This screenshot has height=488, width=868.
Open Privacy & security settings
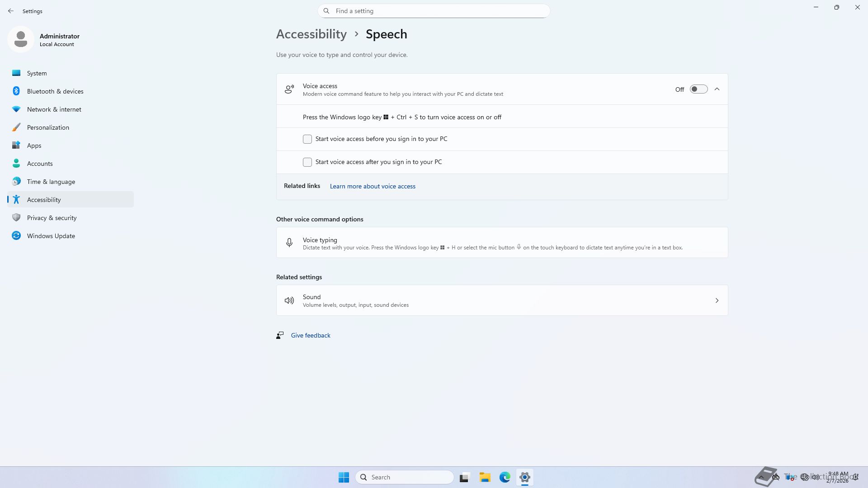(52, 218)
